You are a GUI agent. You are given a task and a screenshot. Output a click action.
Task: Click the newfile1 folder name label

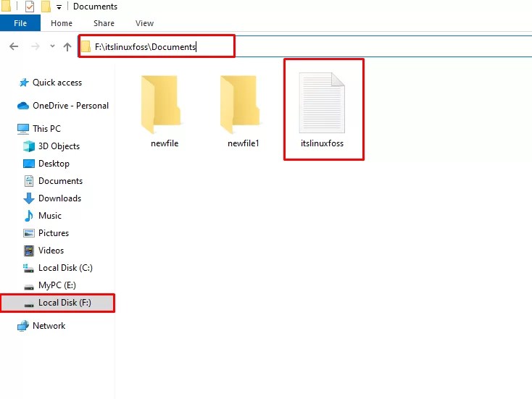pyautogui.click(x=244, y=143)
